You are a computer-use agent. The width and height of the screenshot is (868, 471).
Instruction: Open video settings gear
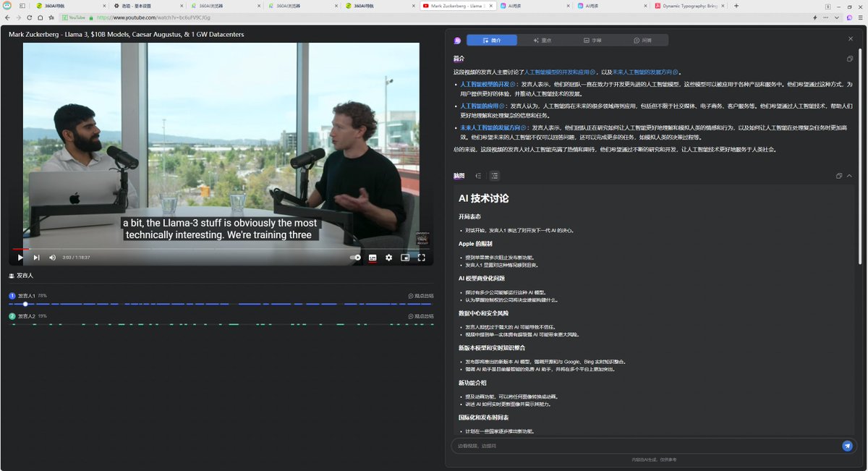(x=388, y=258)
